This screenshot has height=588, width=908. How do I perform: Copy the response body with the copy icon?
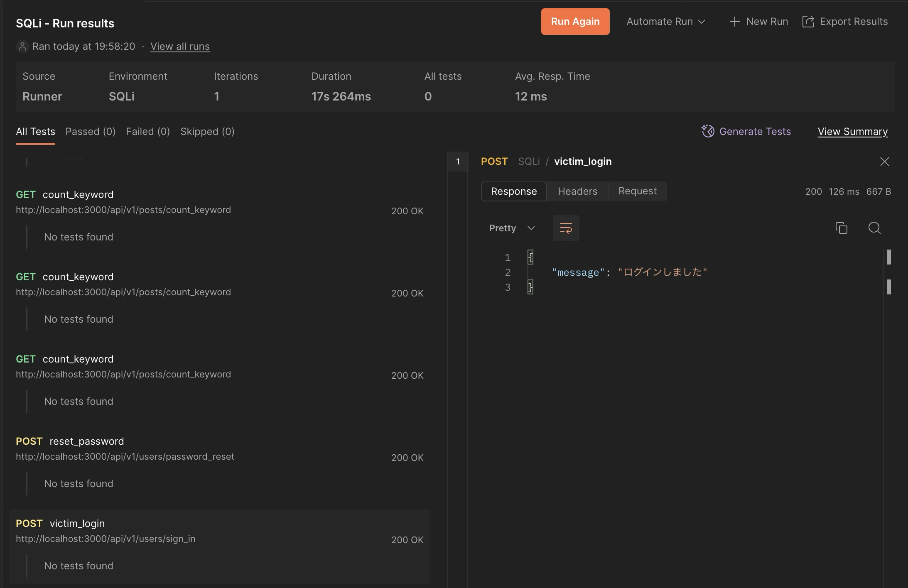pyautogui.click(x=841, y=228)
